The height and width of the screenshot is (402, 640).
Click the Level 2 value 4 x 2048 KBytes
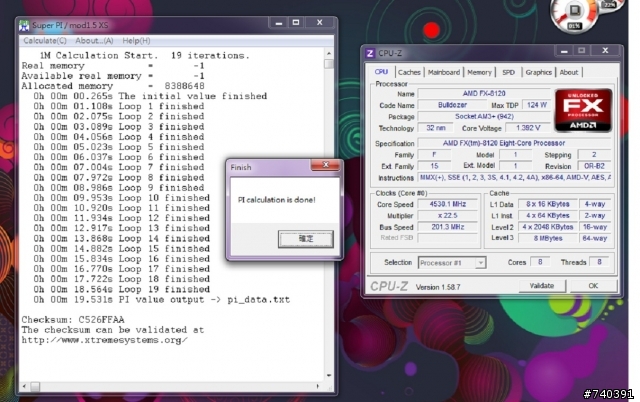click(547, 227)
